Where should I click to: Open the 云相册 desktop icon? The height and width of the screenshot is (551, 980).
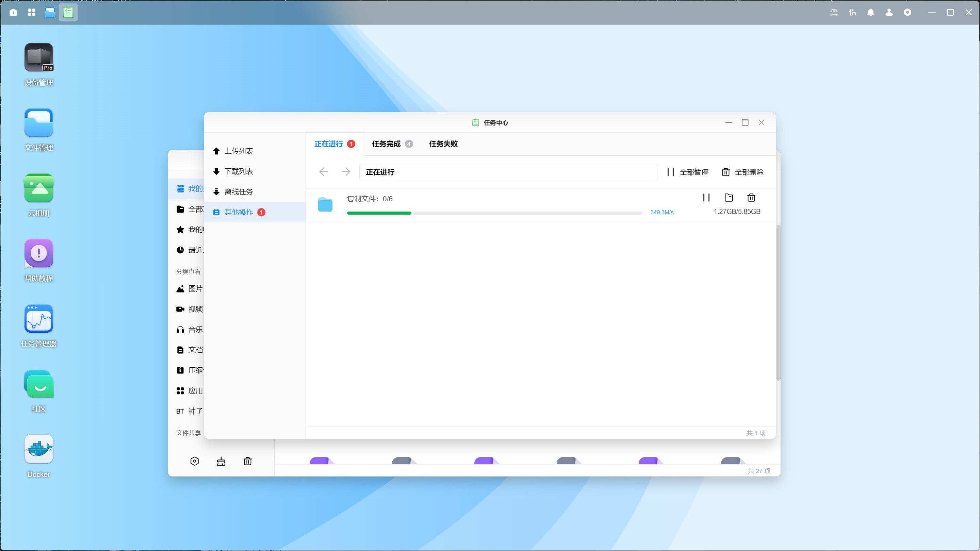38,188
